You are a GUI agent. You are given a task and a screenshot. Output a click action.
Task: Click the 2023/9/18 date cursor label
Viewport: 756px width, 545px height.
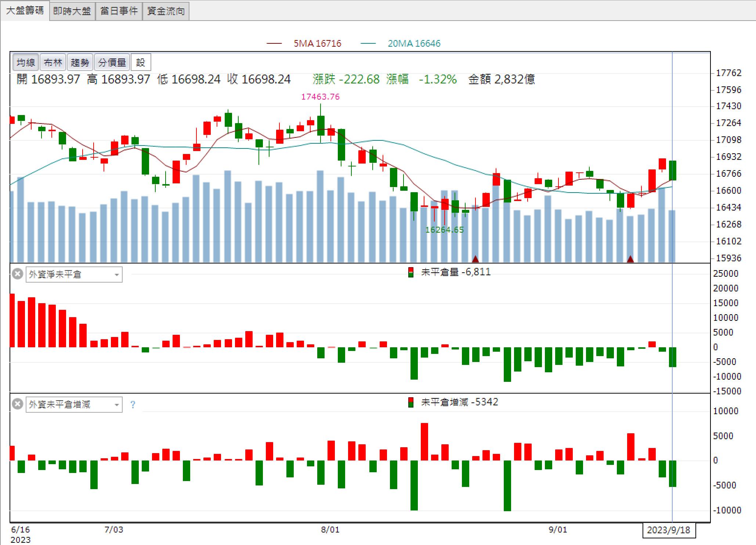[669, 530]
